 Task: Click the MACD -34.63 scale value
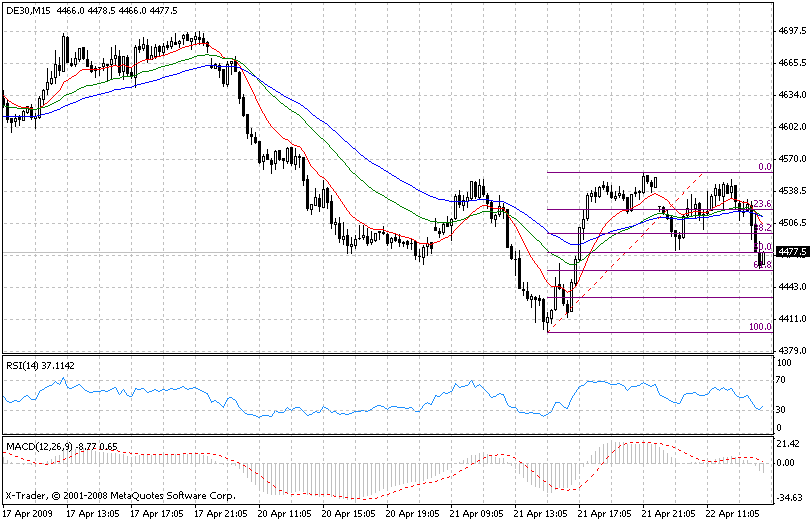pos(790,497)
